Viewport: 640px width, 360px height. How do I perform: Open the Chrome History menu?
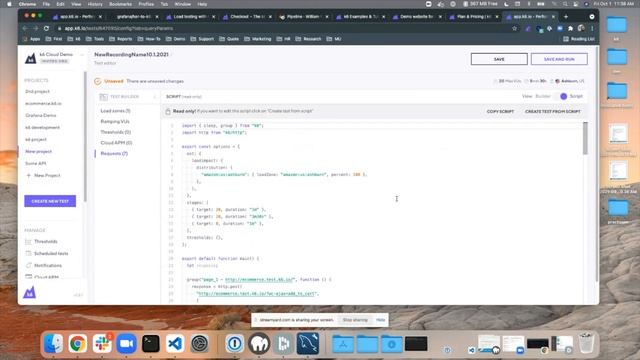95,4
